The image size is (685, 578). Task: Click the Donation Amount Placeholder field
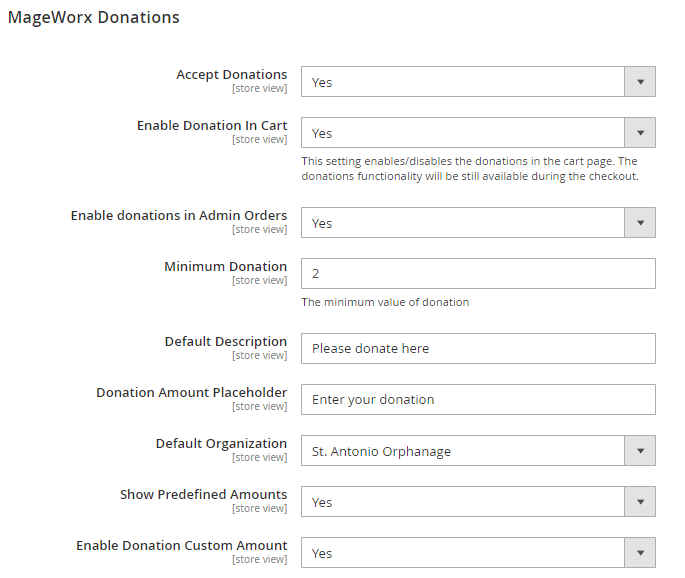(478, 399)
